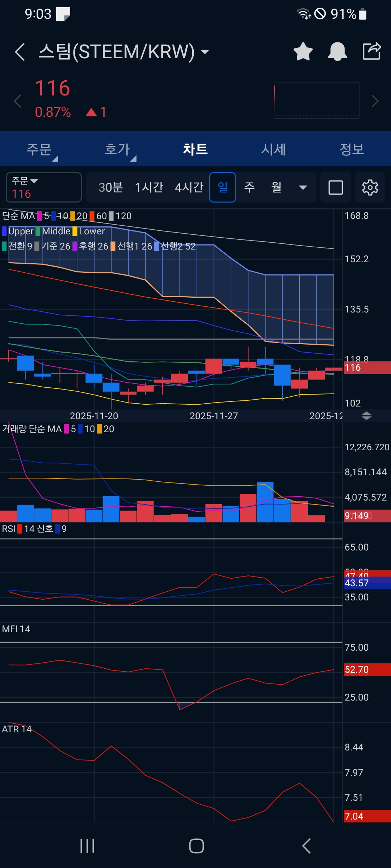Go to previous coin with left chevron
Viewport: 391px width, 868px height.
pyautogui.click(x=17, y=101)
